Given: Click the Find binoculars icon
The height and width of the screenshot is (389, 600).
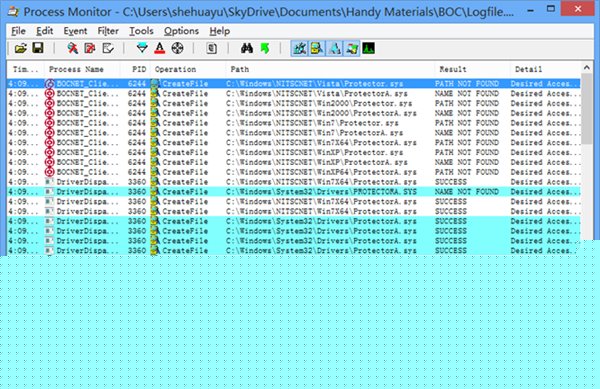Looking at the screenshot, I should 247,49.
